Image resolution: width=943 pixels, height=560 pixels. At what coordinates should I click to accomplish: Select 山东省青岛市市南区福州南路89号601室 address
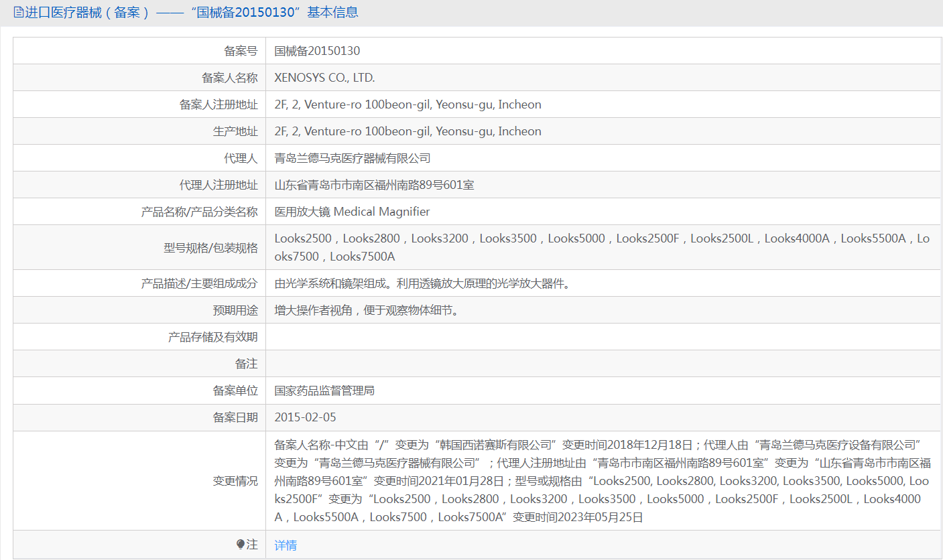(374, 185)
